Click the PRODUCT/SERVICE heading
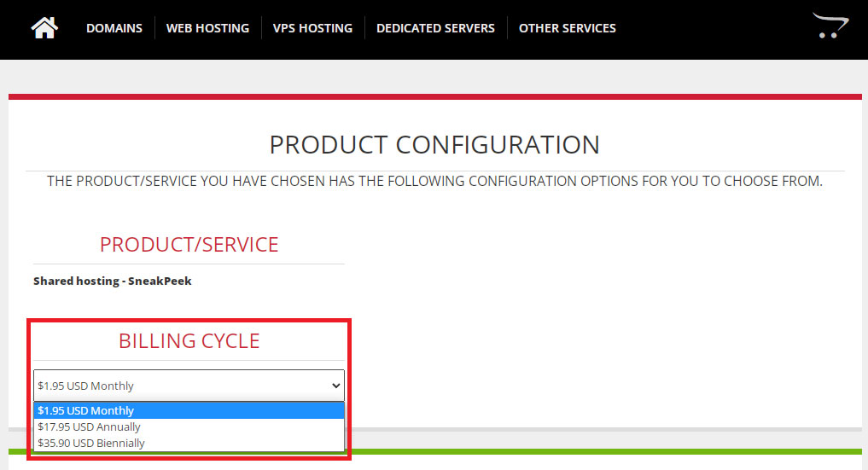 tap(189, 245)
